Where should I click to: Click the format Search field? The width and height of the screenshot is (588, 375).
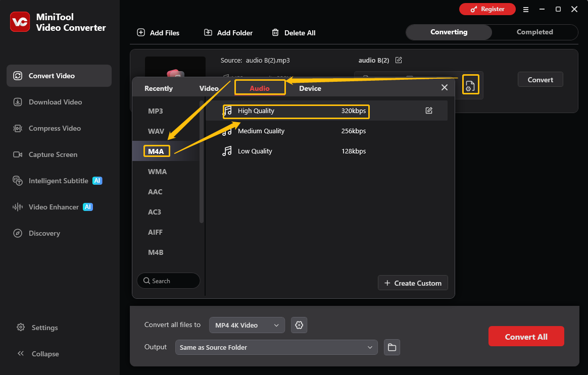tap(168, 281)
